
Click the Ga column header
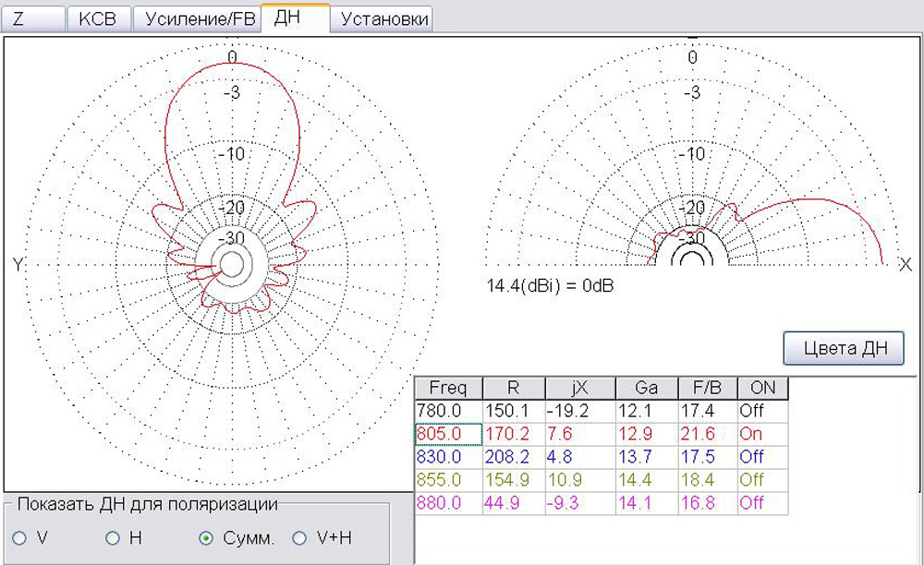(x=645, y=388)
